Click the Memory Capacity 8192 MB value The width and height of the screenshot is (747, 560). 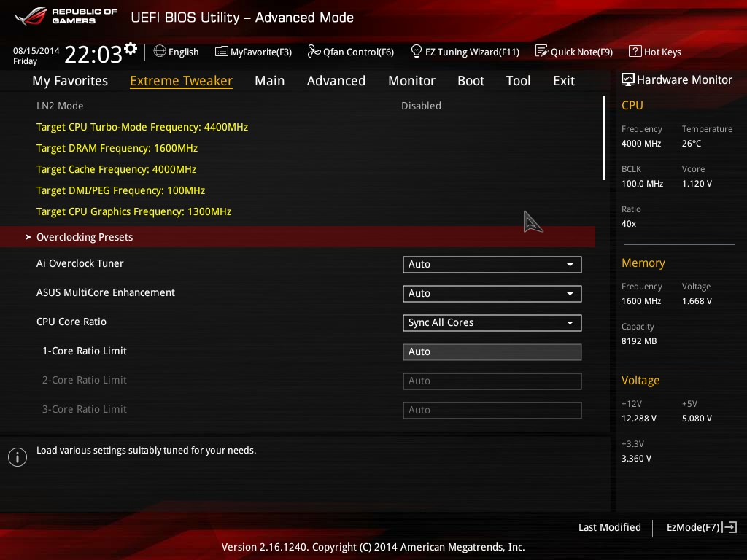click(638, 341)
